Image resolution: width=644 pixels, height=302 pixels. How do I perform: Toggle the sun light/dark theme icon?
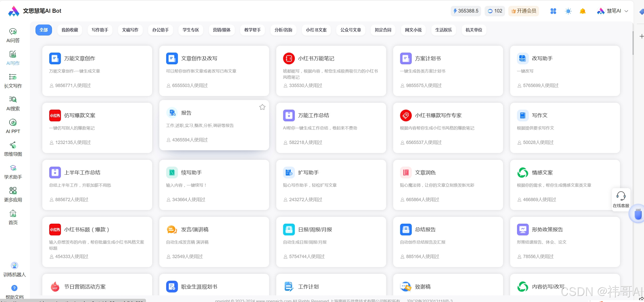click(568, 11)
